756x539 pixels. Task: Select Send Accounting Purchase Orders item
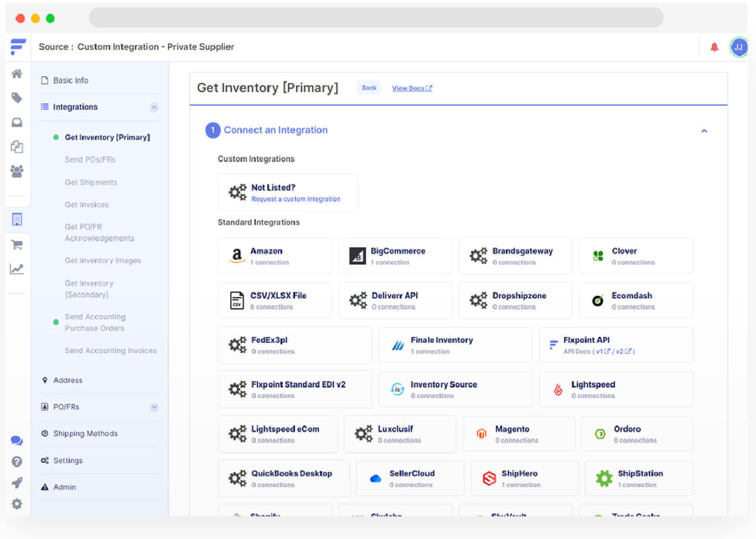(95, 322)
